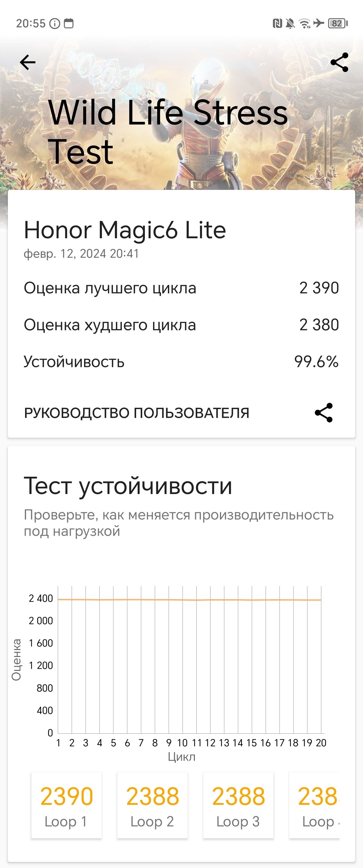Tap the Wi-Fi status icon
The height and width of the screenshot is (868, 363).
(x=304, y=23)
